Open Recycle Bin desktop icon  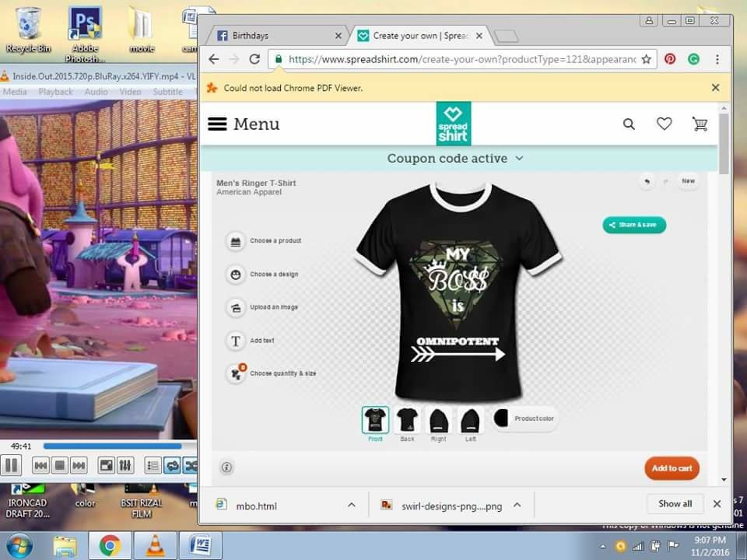click(28, 30)
